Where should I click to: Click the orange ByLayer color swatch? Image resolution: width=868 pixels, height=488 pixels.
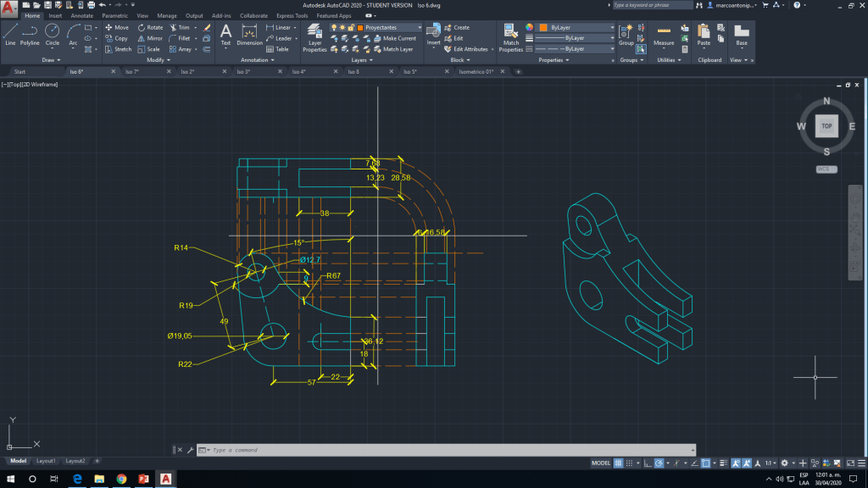pos(543,27)
